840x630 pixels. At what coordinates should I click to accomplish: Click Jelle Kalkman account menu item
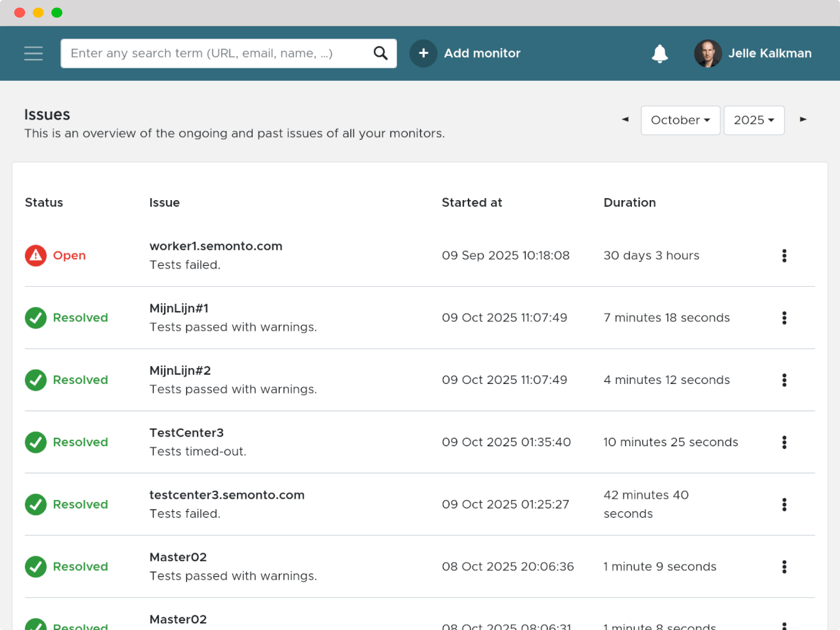769,53
